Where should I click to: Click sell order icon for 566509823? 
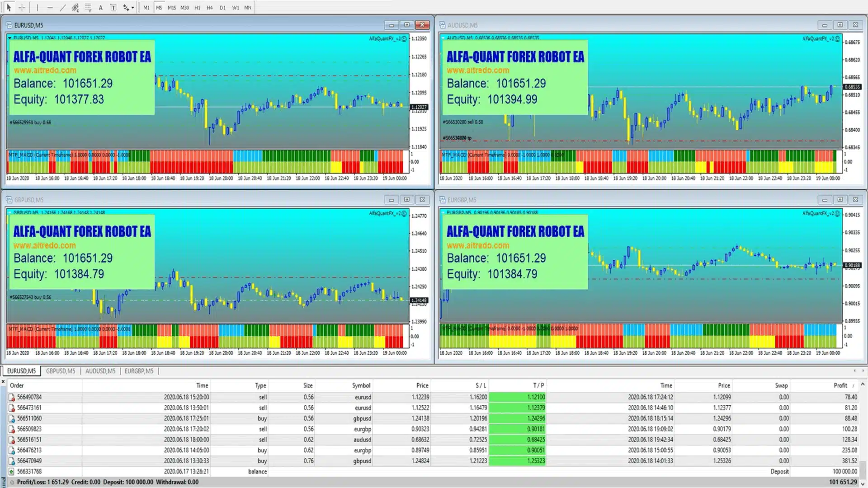12,429
